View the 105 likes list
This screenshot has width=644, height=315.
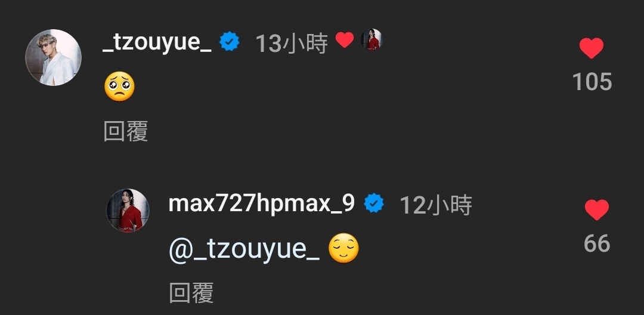[592, 82]
